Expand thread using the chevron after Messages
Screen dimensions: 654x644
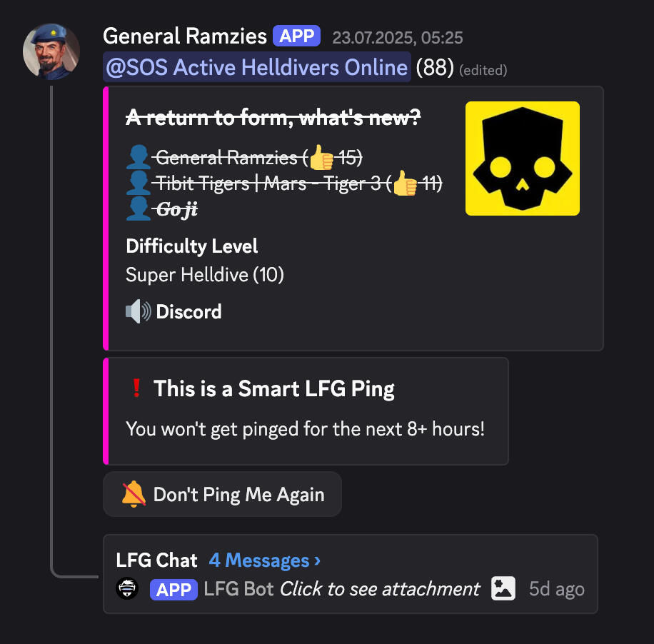point(318,560)
